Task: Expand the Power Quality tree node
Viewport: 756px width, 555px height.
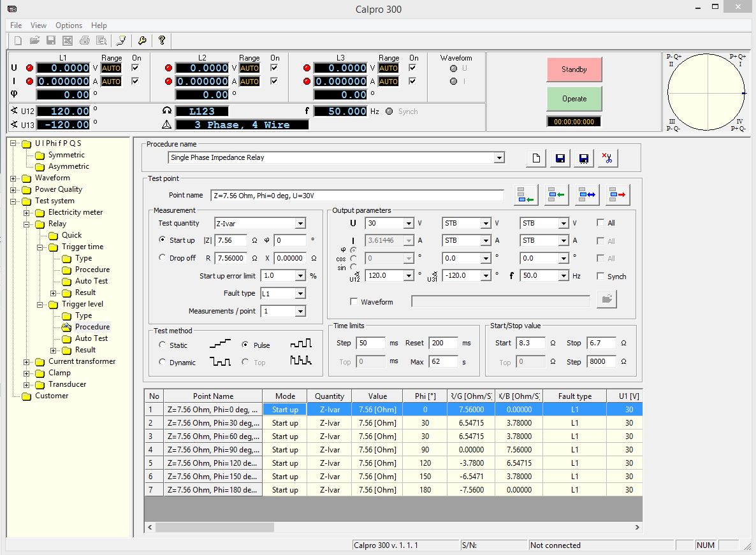Action: [13, 190]
